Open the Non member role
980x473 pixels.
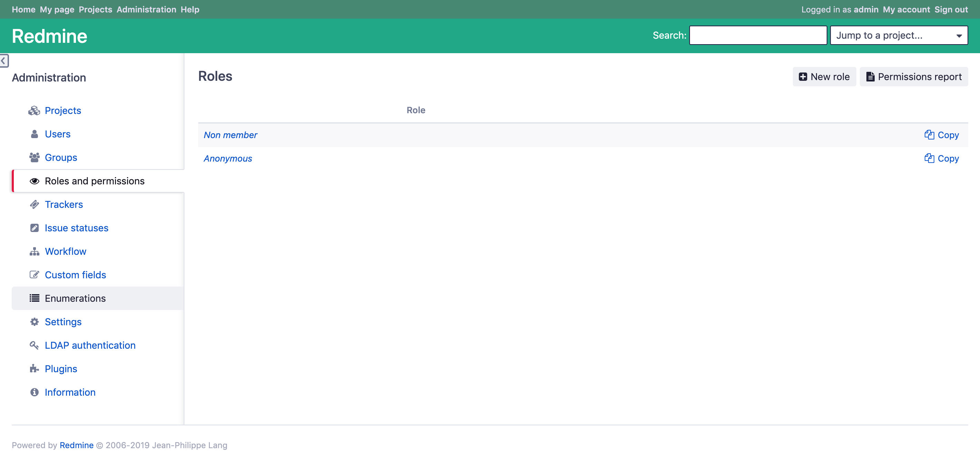[230, 135]
